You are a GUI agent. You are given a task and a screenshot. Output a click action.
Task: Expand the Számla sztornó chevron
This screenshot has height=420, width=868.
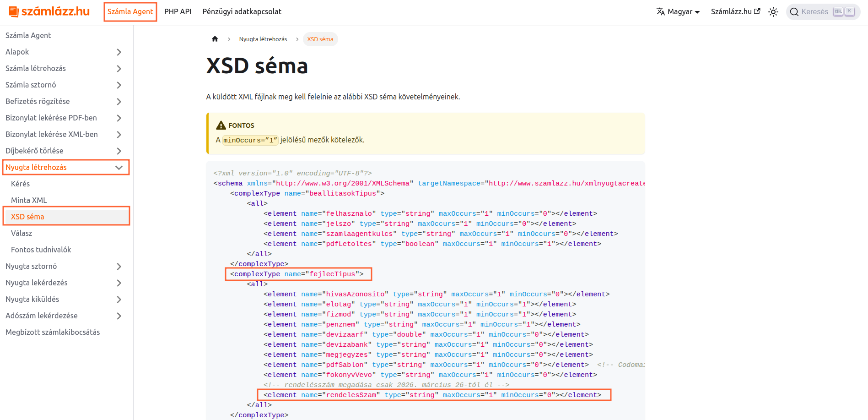[x=119, y=85]
